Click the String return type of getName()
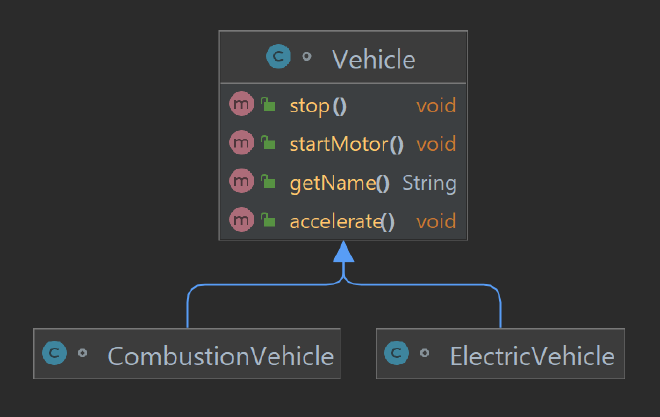Image resolution: width=660 pixels, height=417 pixels. coord(429,183)
